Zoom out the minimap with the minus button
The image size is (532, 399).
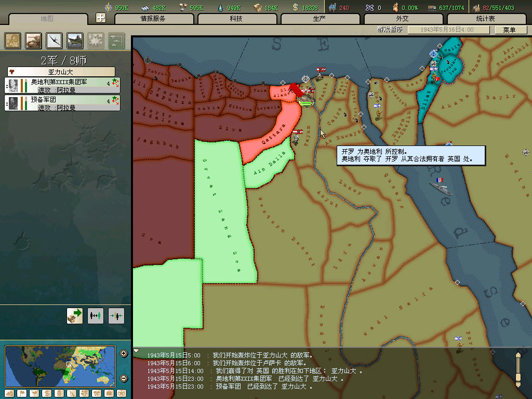[124, 378]
